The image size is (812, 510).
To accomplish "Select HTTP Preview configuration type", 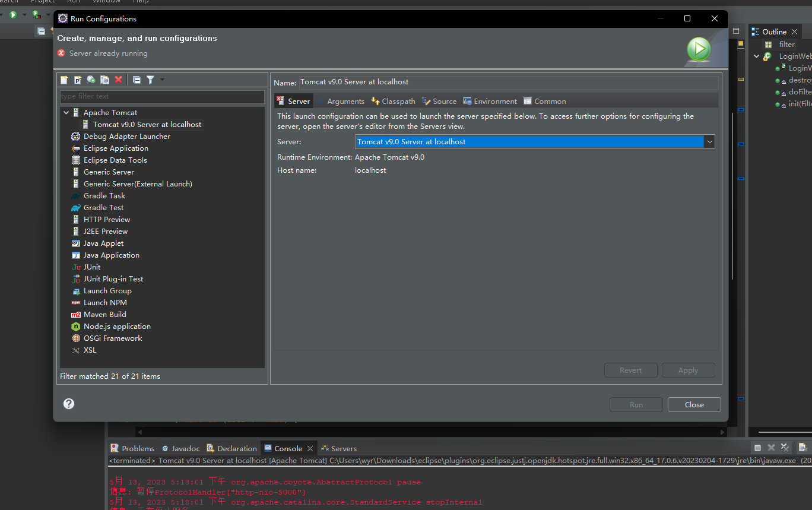I will click(x=107, y=219).
